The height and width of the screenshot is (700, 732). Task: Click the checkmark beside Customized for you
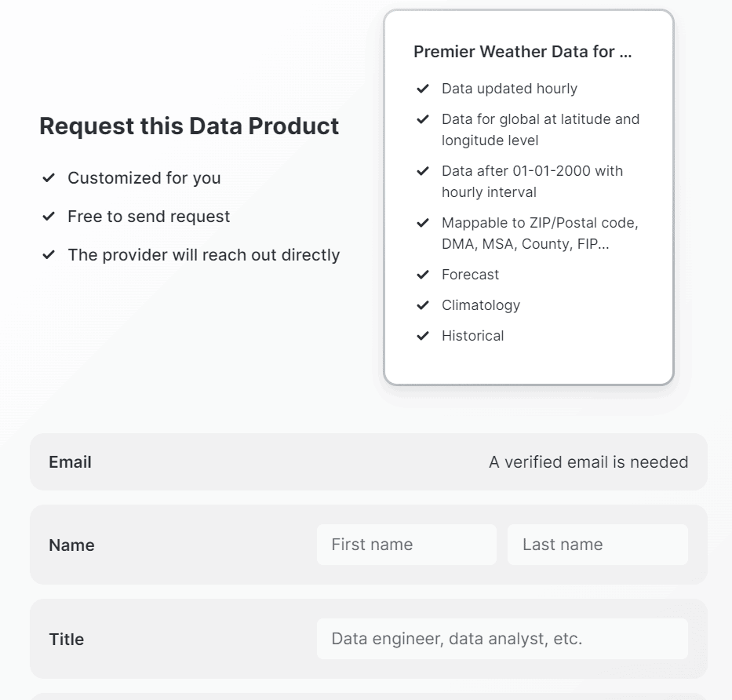(x=49, y=178)
